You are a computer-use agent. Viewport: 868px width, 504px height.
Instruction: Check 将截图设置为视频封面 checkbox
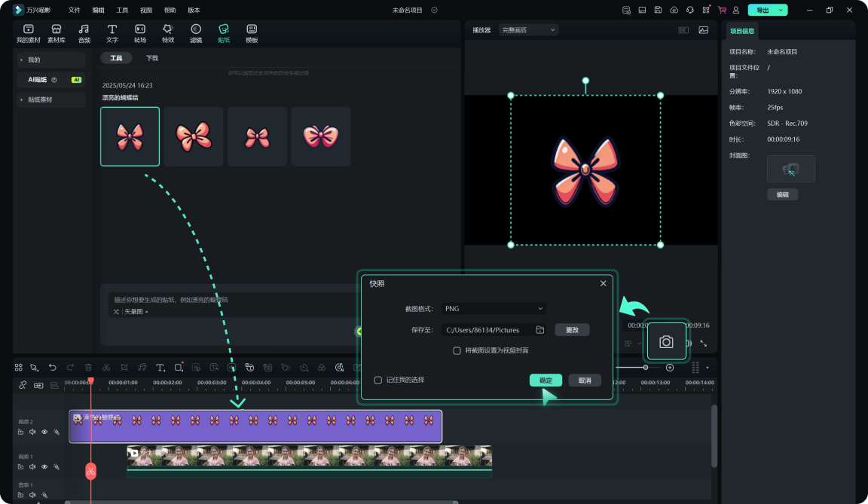(457, 350)
